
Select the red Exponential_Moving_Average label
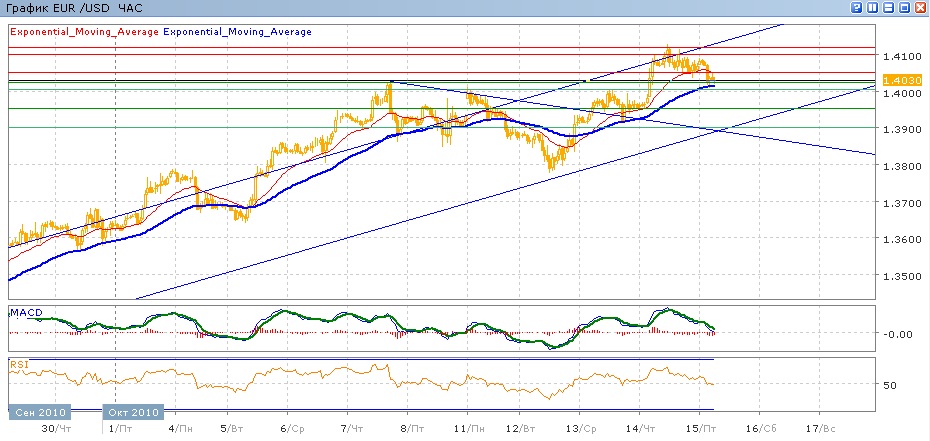coord(85,32)
